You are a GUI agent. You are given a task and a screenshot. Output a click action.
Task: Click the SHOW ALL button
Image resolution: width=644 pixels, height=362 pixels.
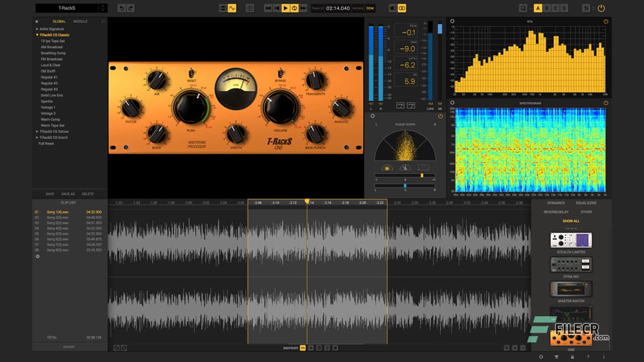click(572, 221)
